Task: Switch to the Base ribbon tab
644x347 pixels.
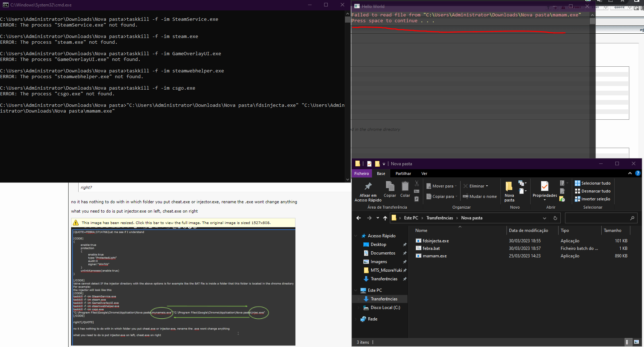Action: (381, 173)
